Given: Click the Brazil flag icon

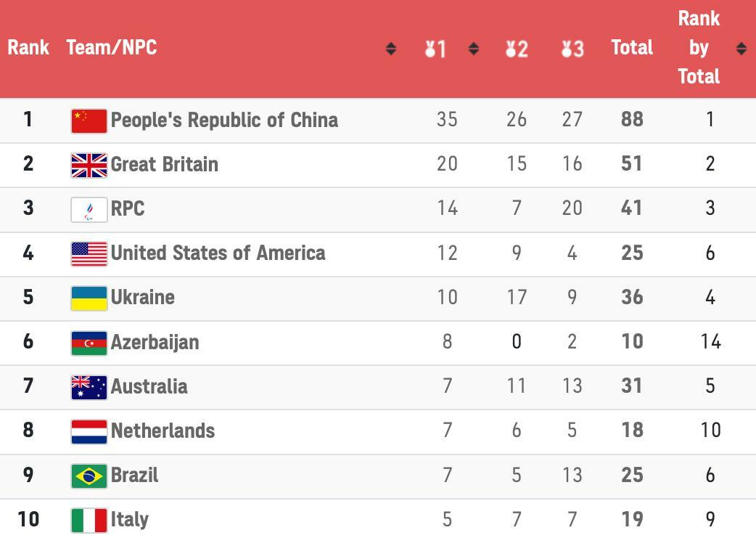Looking at the screenshot, I should point(89,476).
